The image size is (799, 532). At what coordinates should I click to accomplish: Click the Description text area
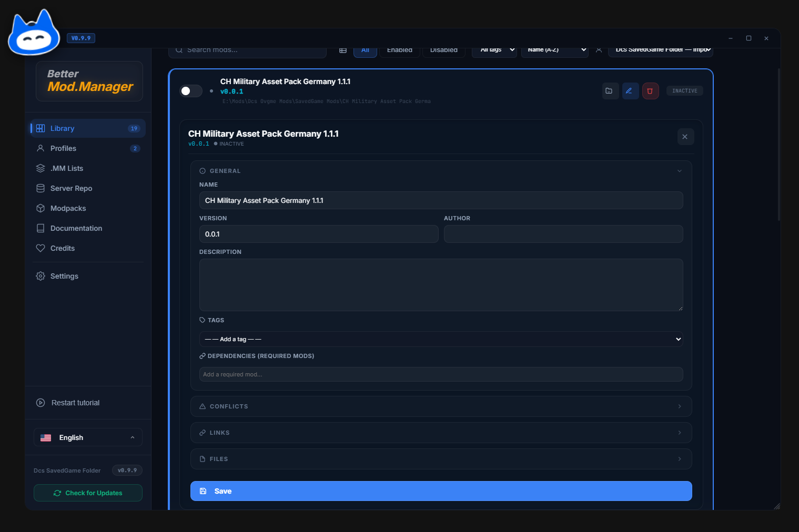click(x=441, y=285)
